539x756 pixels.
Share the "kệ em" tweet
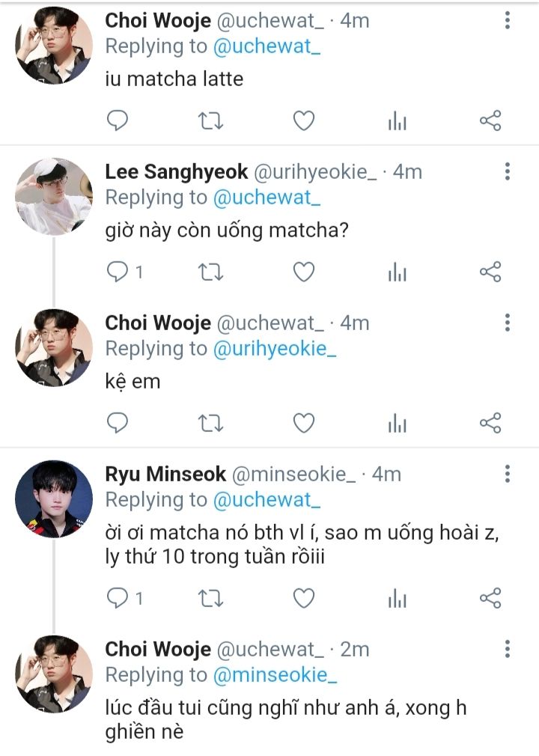click(490, 424)
